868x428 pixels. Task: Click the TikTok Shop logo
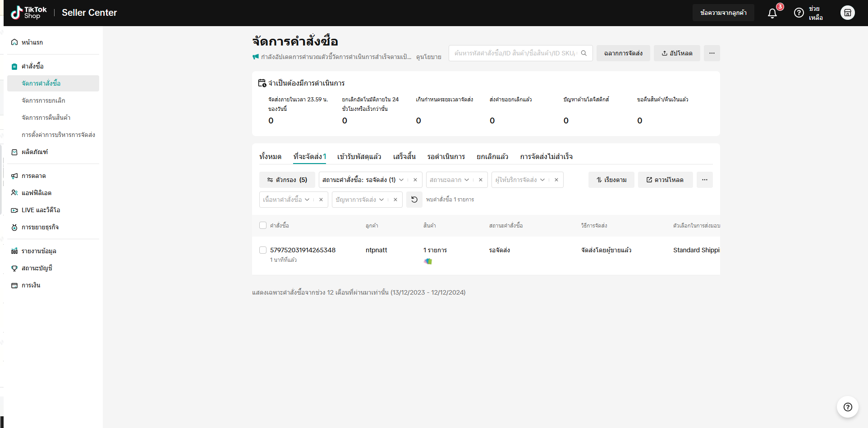pyautogui.click(x=29, y=13)
